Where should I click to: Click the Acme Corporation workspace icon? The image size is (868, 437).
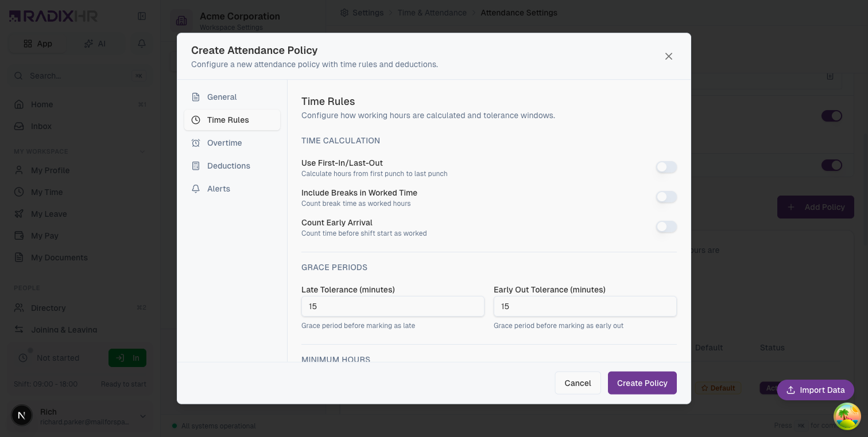pos(181,21)
